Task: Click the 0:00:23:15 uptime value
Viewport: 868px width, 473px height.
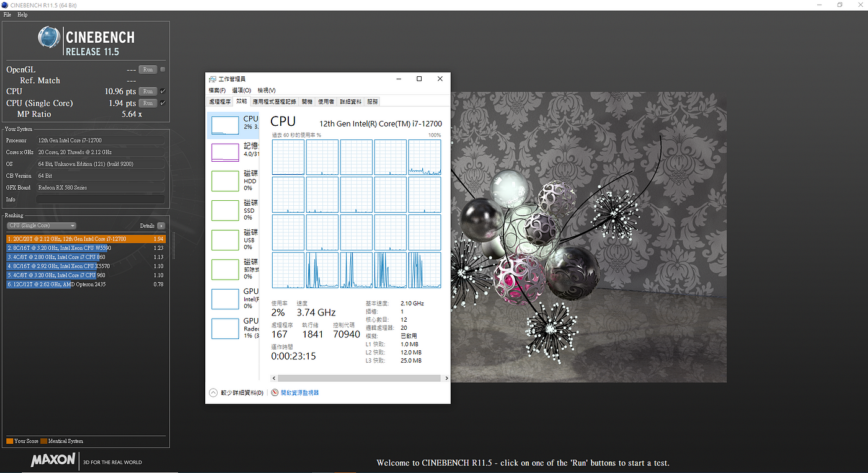Action: [294, 356]
